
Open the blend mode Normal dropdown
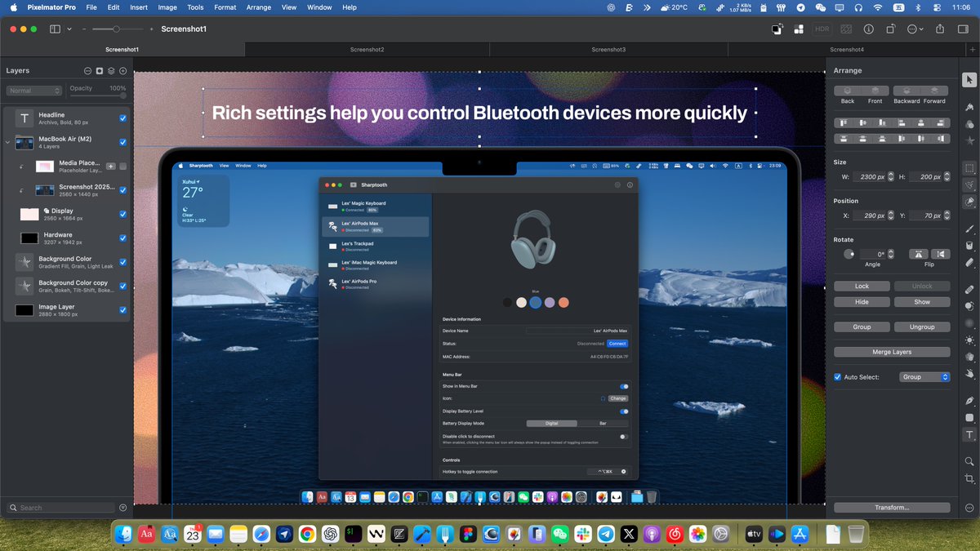tap(34, 91)
